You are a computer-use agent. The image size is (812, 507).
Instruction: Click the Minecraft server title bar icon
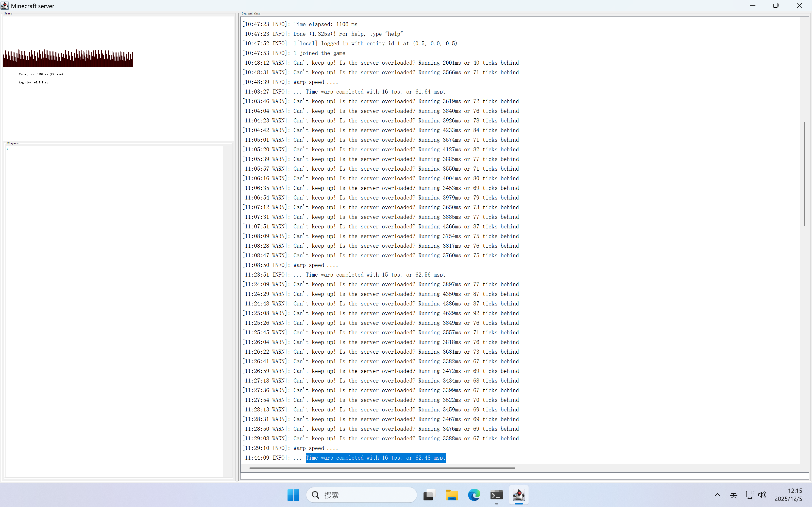point(4,6)
